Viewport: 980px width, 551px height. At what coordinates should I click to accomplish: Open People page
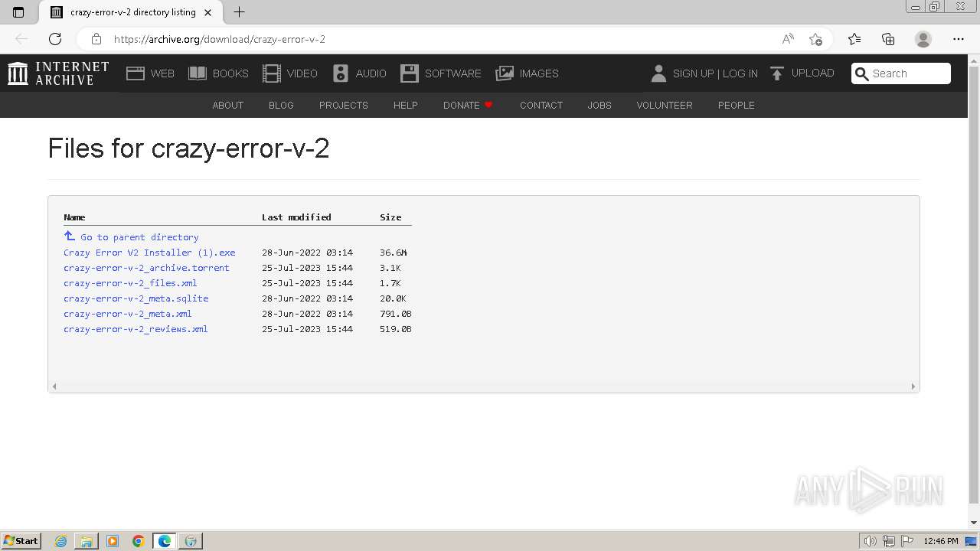737,105
